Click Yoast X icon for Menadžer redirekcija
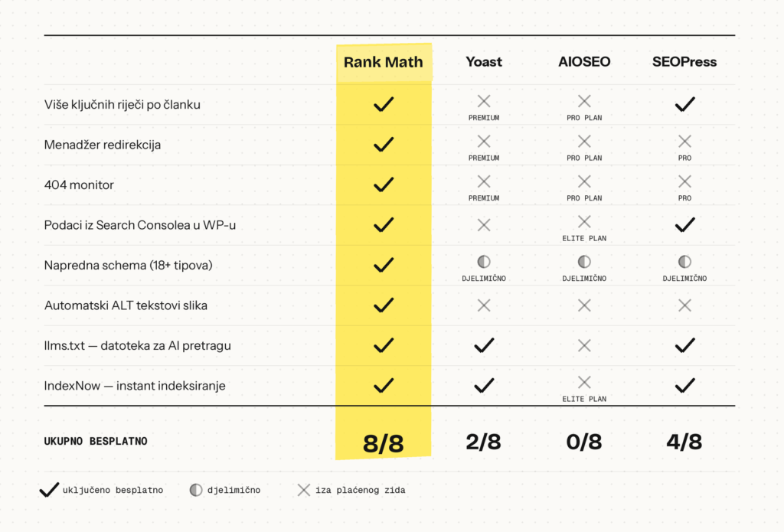The height and width of the screenshot is (532, 784). (484, 142)
